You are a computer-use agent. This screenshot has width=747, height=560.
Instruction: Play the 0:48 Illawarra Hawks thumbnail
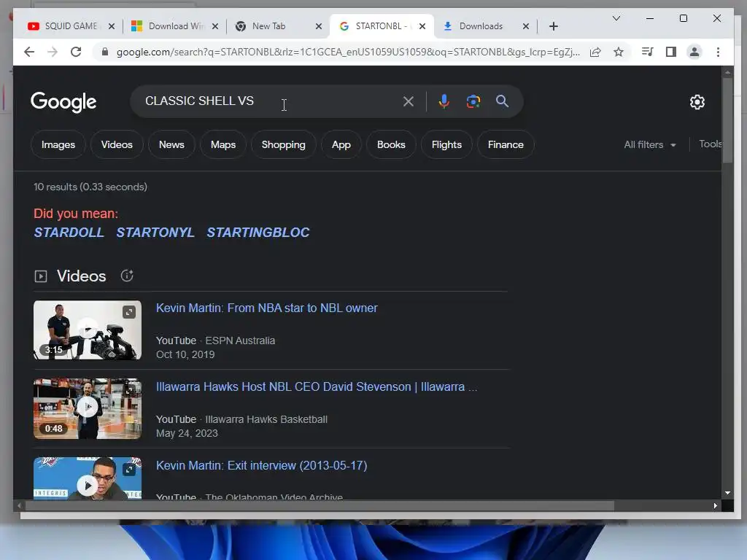click(x=88, y=408)
